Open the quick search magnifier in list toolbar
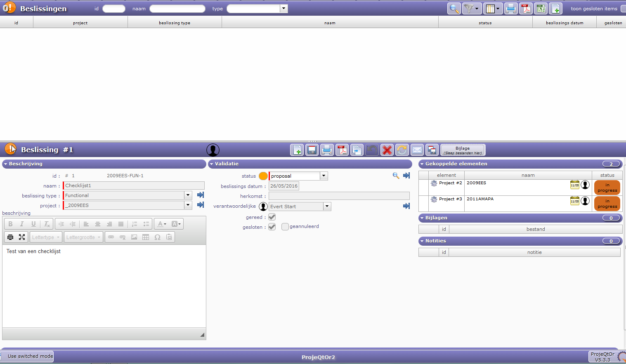This screenshot has height=364, width=626. (454, 9)
